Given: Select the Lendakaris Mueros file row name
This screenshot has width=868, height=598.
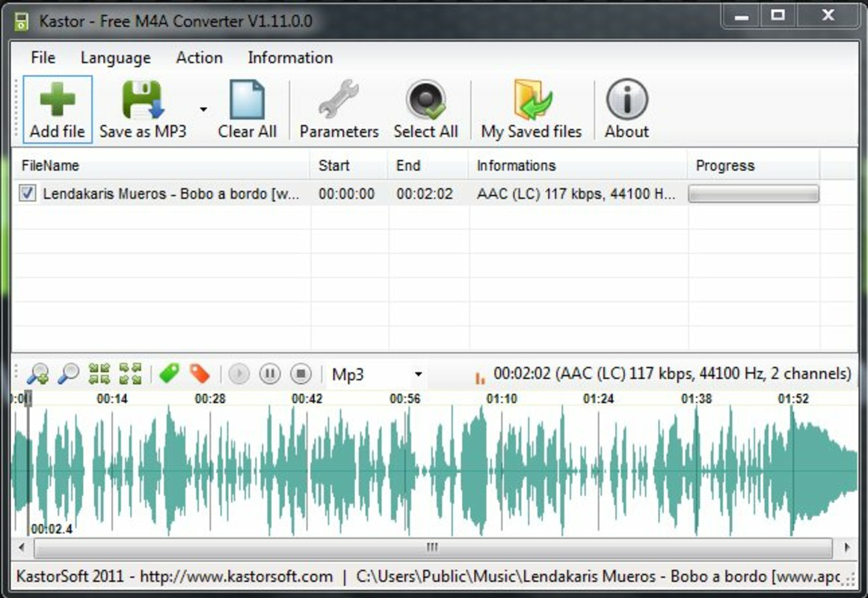Looking at the screenshot, I should pyautogui.click(x=170, y=194).
